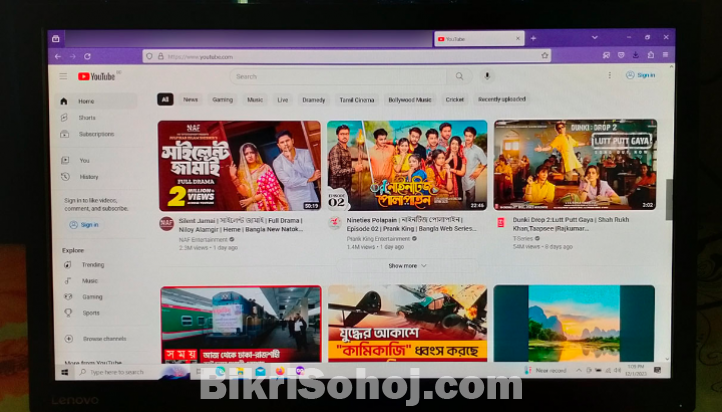Click T-Series channel avatar
Viewport: 722px width, 412px height.
(x=501, y=223)
